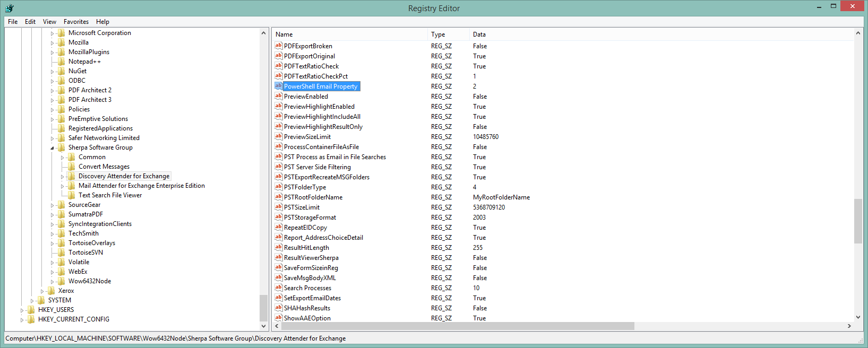The image size is (868, 348).
Task: Click the string value icon beside PDFExportBroken
Action: coord(278,46)
